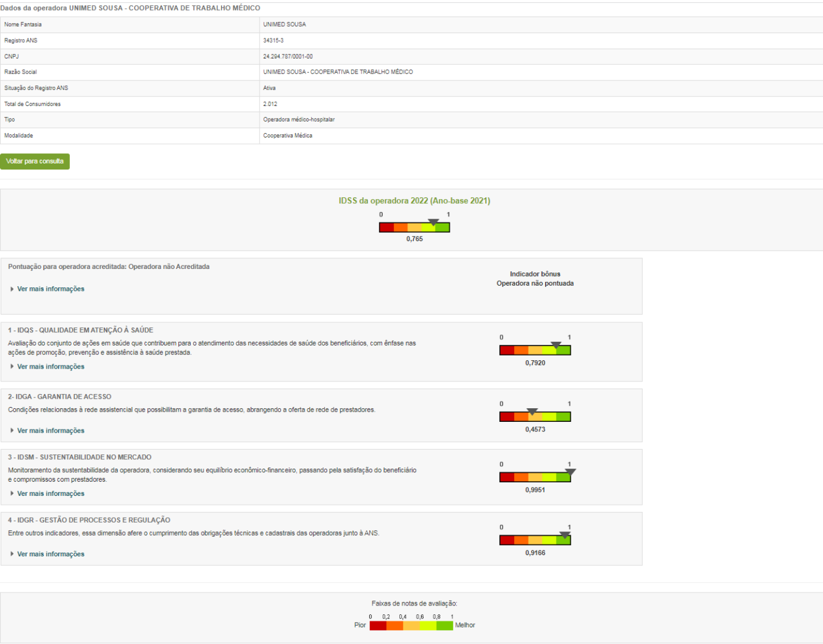Click the Registro ANS value 34315-3
This screenshot has height=644, width=823.
(273, 40)
